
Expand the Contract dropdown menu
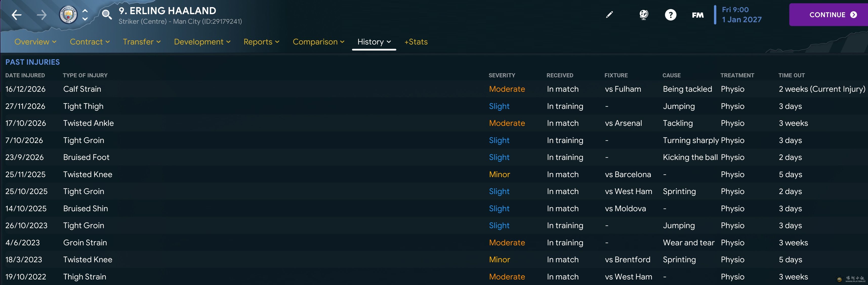pos(90,42)
